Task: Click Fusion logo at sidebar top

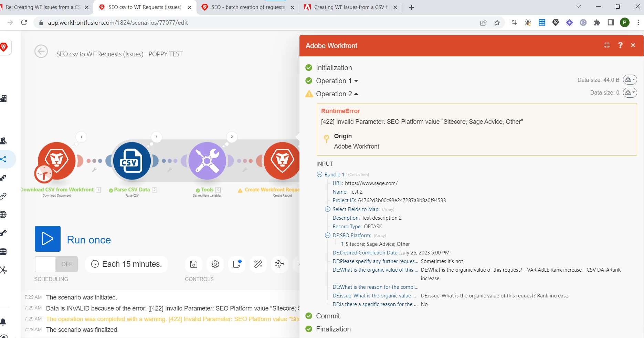Action: [x=4, y=47]
